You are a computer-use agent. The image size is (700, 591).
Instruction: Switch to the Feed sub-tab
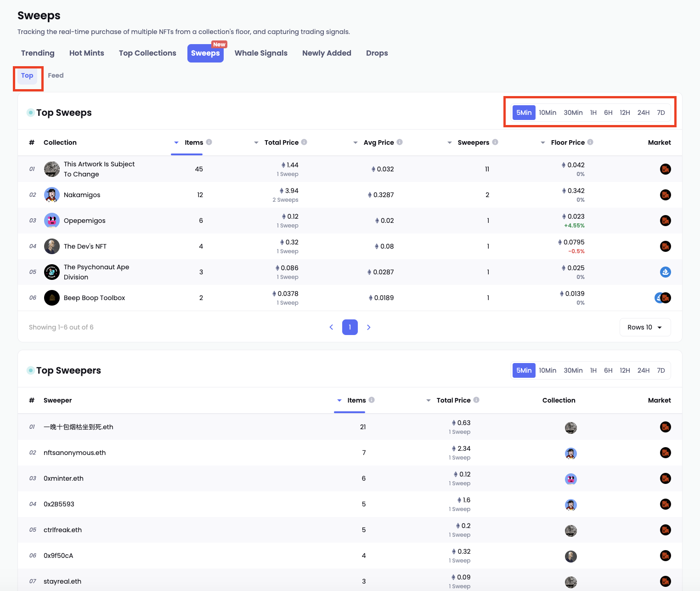pos(56,76)
